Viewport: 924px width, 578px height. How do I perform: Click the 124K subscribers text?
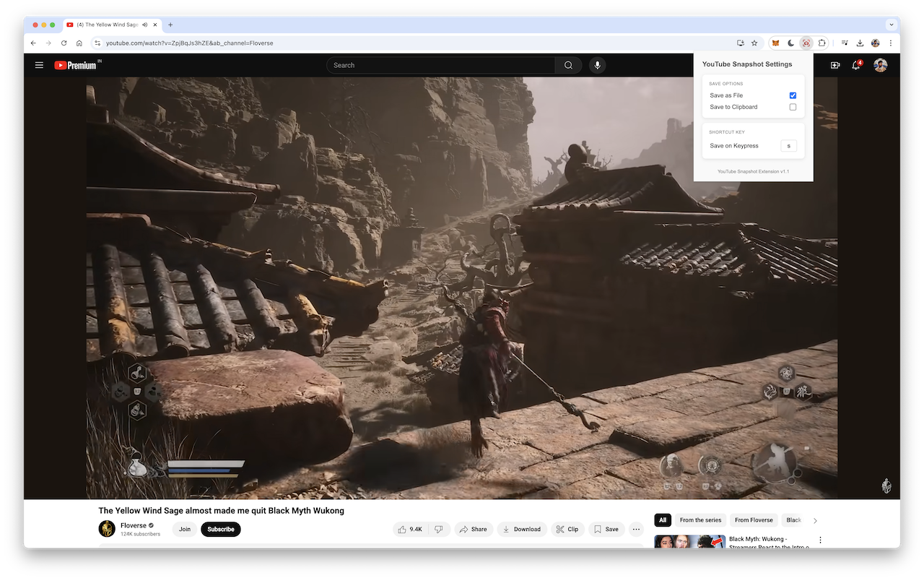[140, 534]
